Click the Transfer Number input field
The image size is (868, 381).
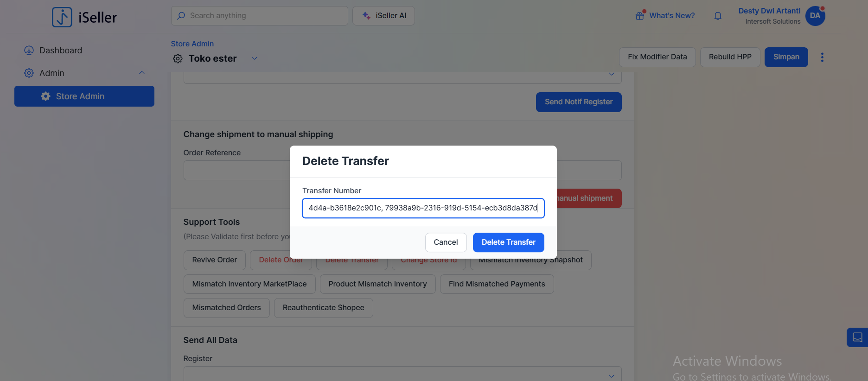click(x=423, y=208)
